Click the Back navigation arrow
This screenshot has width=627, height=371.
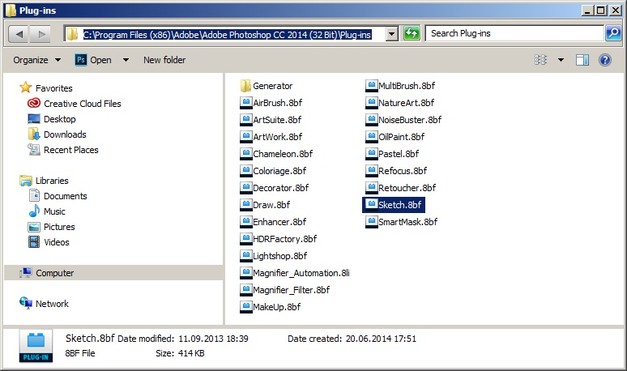(19, 34)
